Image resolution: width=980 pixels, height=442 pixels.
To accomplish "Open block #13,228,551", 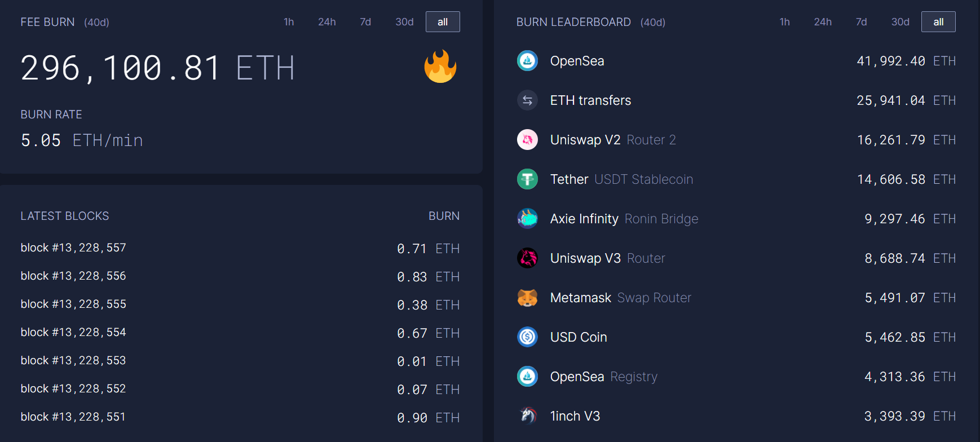I will click(73, 417).
